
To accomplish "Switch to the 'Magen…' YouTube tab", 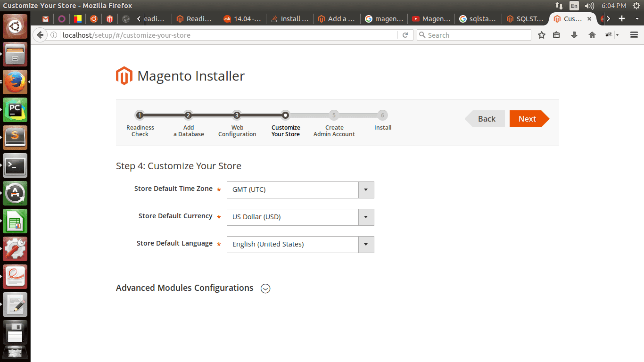I will tap(431, 19).
